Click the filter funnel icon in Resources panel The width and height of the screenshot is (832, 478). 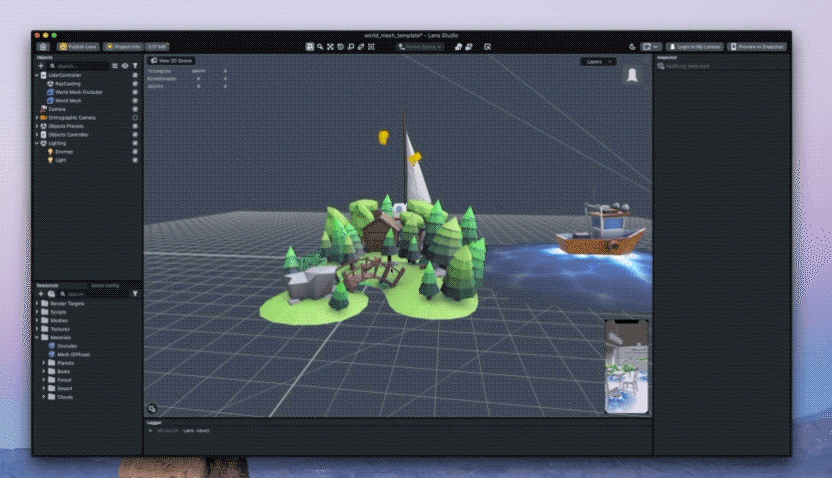(x=135, y=293)
